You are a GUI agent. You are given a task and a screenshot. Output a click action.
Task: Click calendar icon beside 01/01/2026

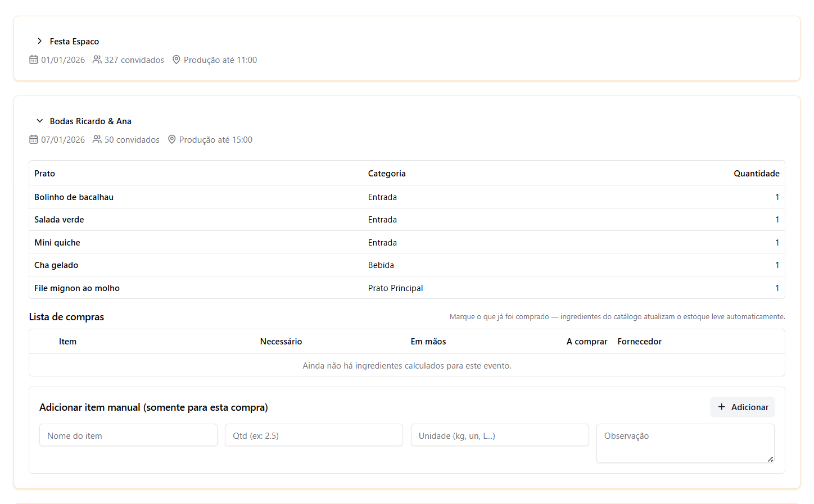34,60
